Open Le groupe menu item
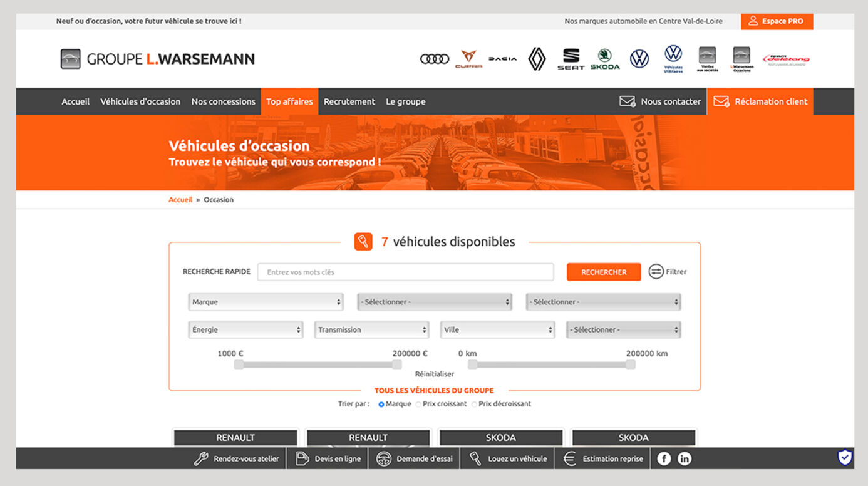 tap(406, 101)
